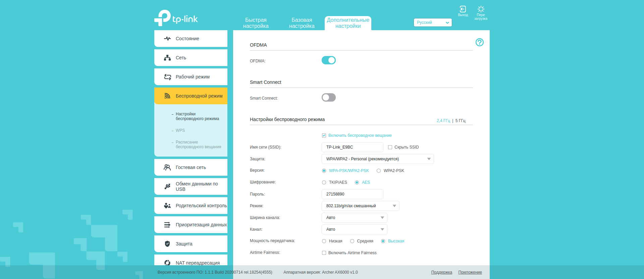Open the Сеть network sidebar icon
Screen dimensions: 644x279
(167, 58)
